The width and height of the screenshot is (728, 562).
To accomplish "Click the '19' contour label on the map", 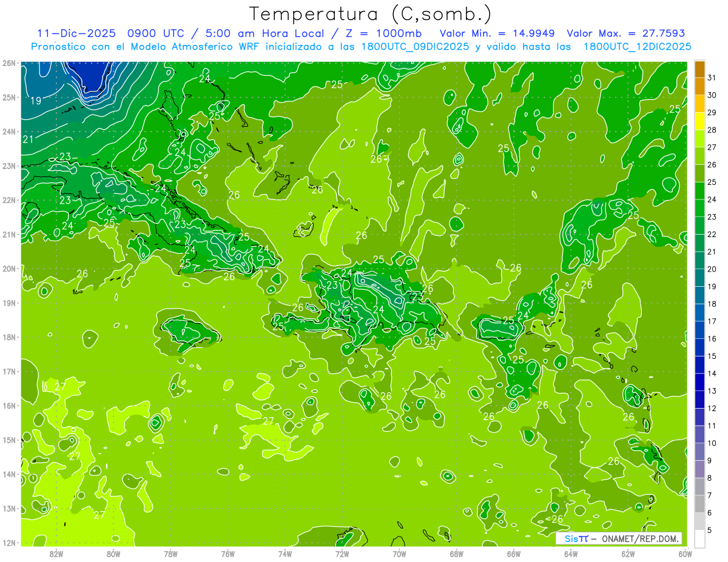I will tap(35, 101).
